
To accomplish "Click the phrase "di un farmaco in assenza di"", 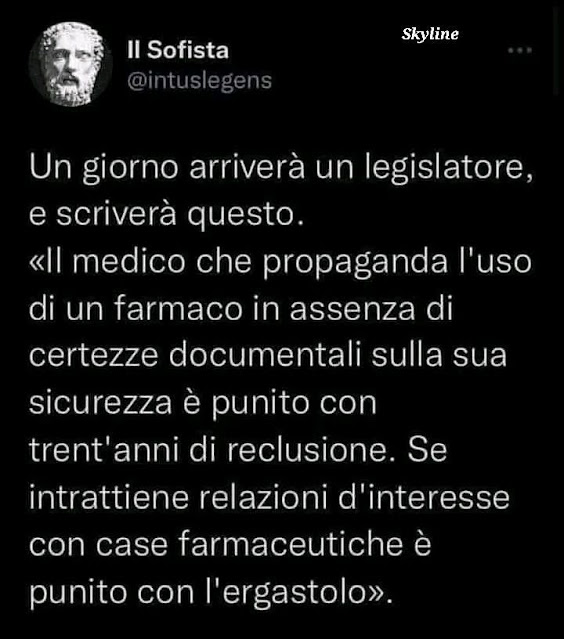I will tap(241, 308).
